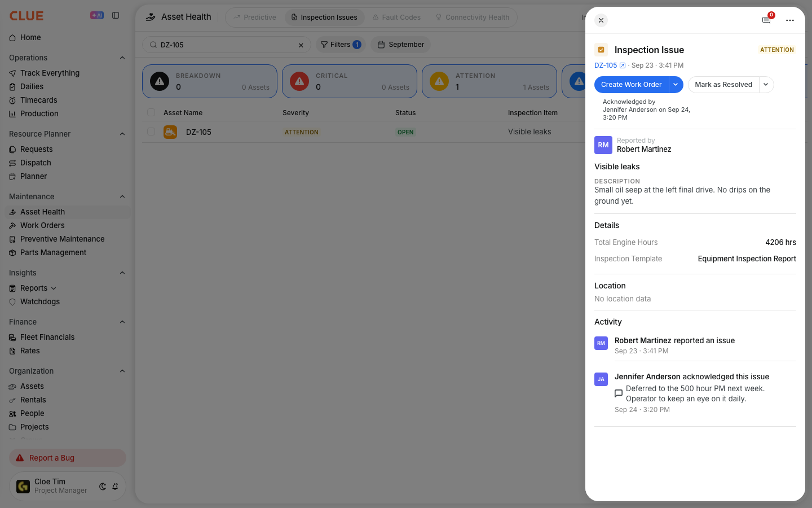Viewport: 812px width, 508px height.
Task: Click Jennifer Anderson JA avatar in Activity
Action: click(x=601, y=379)
